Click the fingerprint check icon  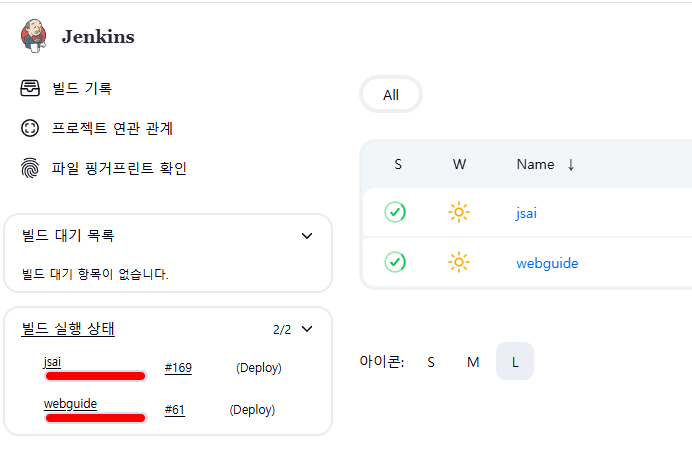30,168
